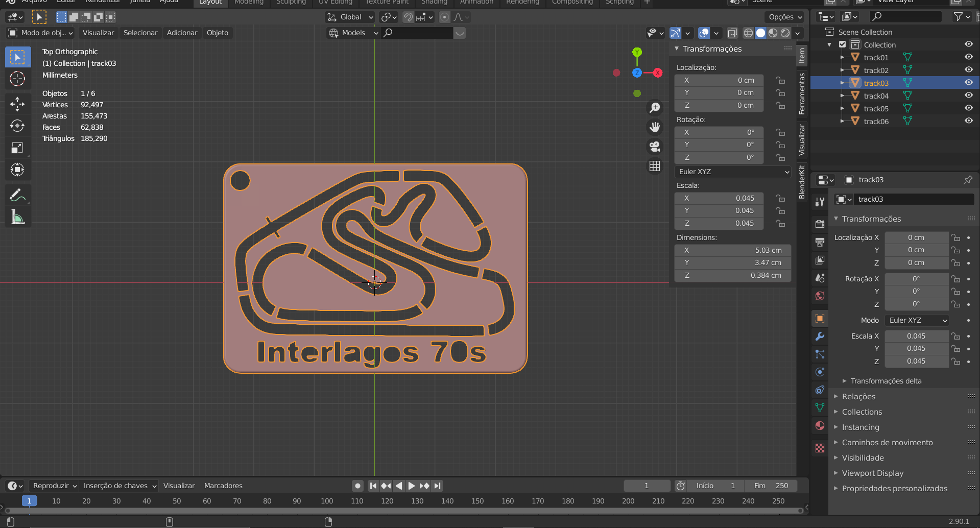Hide track04 using its eye icon
The height and width of the screenshot is (528, 980).
coord(968,95)
